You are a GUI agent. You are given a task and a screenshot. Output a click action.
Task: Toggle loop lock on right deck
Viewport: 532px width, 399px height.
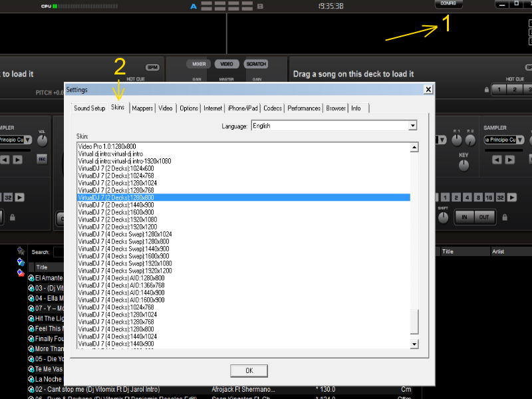[505, 217]
